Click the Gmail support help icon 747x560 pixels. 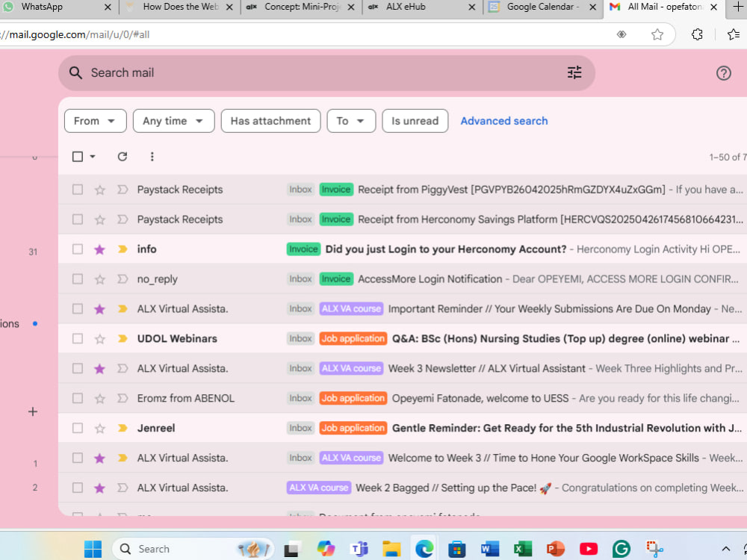(723, 73)
